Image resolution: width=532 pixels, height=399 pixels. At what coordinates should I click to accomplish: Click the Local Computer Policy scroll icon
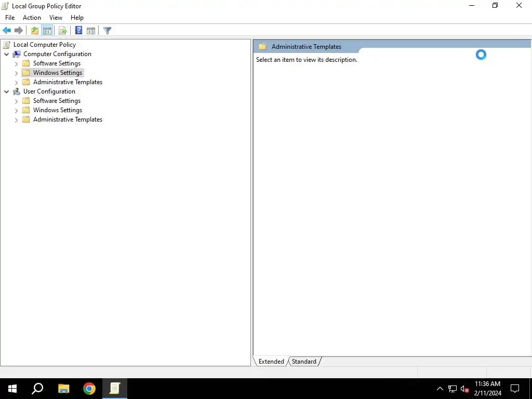pos(6,45)
